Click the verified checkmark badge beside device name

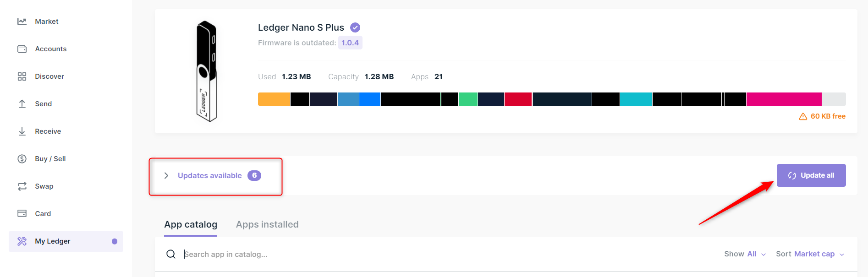(x=355, y=27)
